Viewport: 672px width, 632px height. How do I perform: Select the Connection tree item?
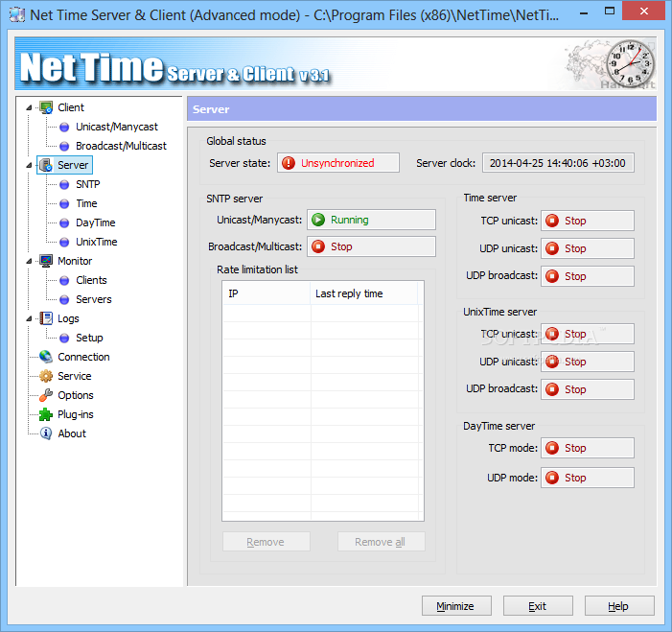[x=83, y=357]
